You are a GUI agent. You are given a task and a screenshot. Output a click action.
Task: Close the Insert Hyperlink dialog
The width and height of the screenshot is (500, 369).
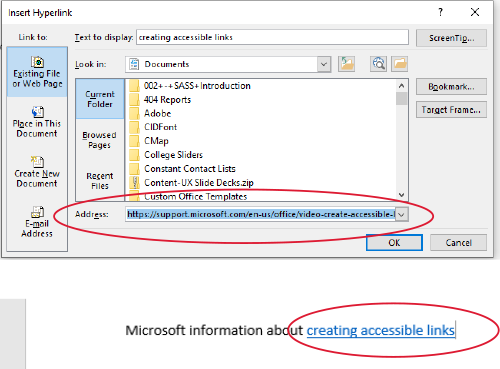(475, 12)
